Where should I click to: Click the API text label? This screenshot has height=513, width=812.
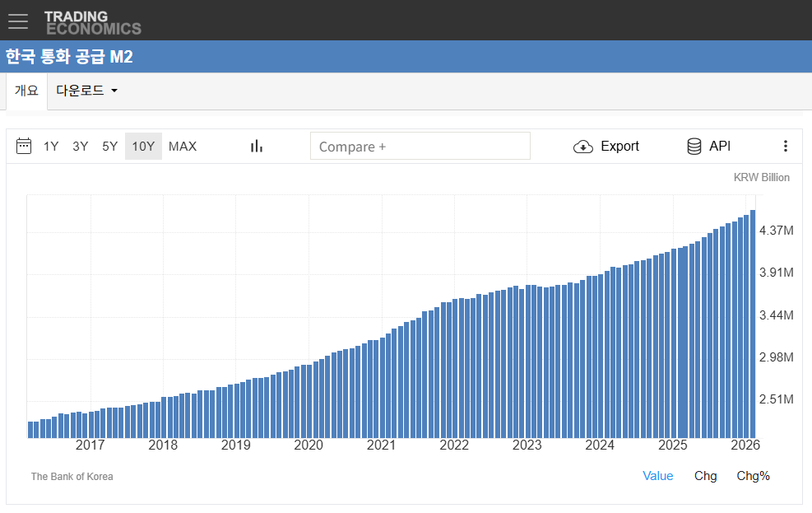point(719,146)
